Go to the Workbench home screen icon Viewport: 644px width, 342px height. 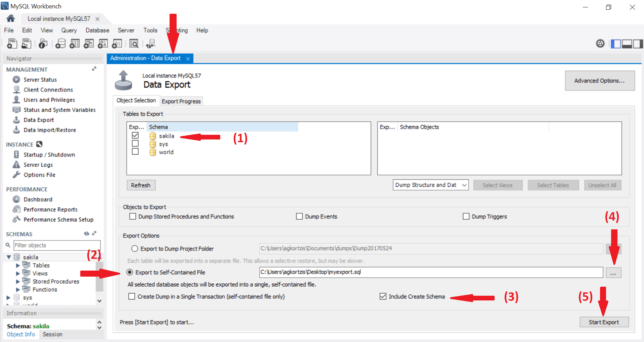pos(10,18)
